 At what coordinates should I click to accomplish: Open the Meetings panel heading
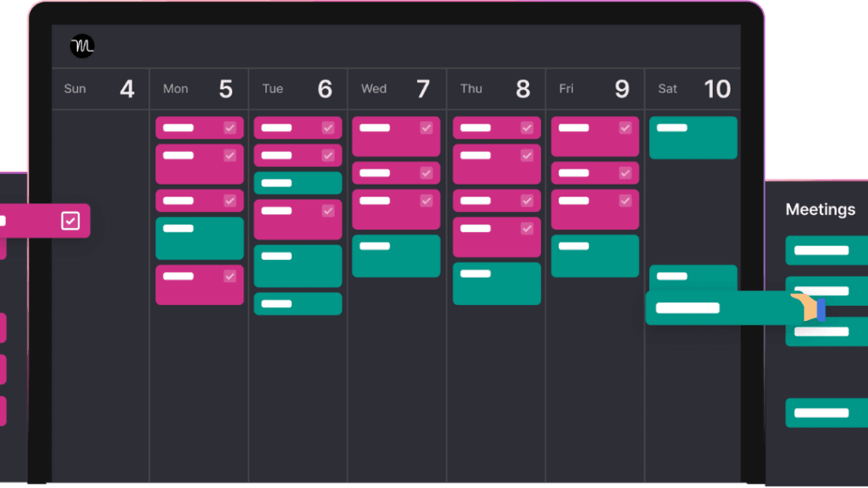820,209
